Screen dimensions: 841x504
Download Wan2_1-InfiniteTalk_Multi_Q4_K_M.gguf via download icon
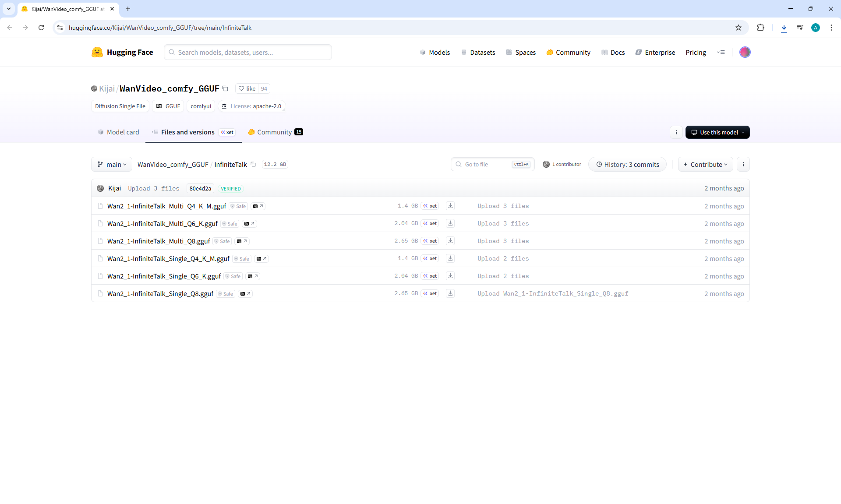tap(450, 206)
